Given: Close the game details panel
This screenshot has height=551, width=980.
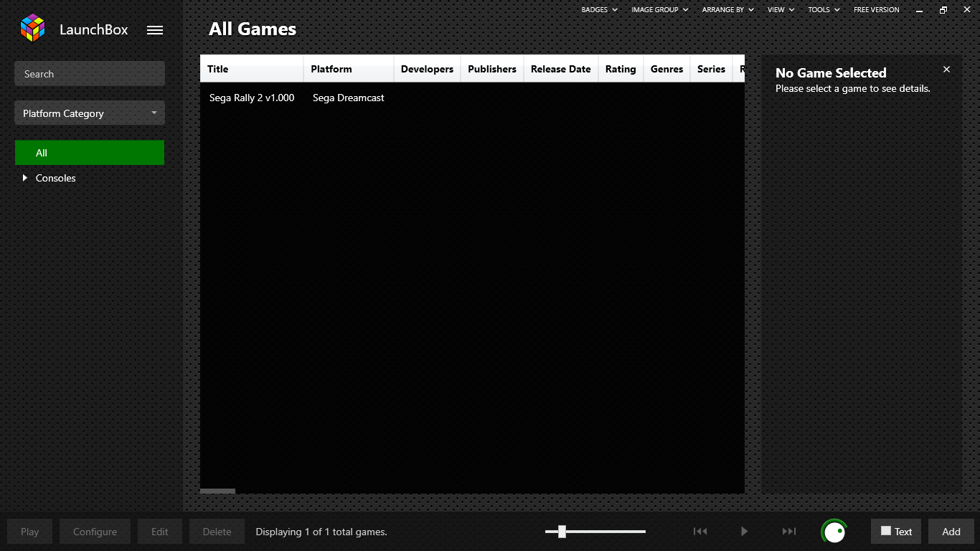Looking at the screenshot, I should pos(946,70).
